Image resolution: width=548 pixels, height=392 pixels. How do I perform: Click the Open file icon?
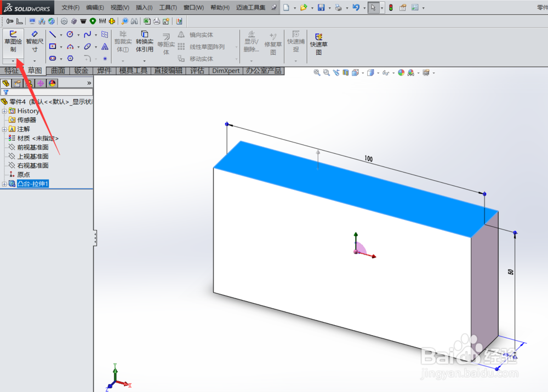[304, 7]
